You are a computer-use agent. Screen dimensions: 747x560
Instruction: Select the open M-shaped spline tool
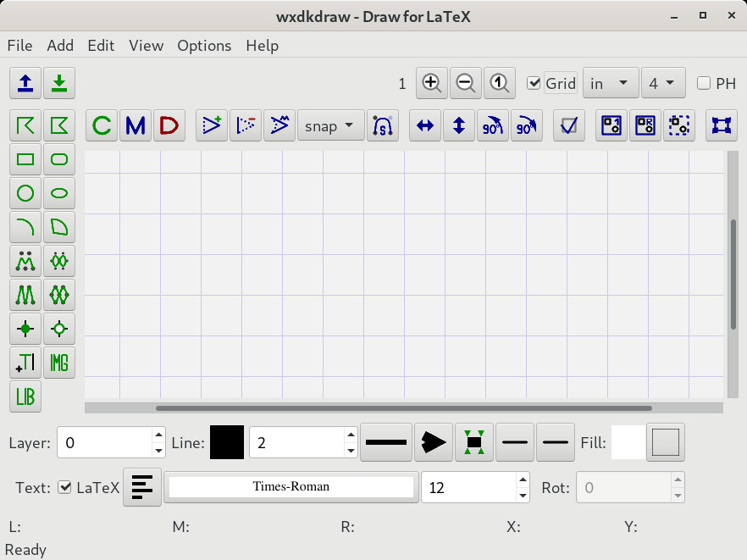click(25, 295)
